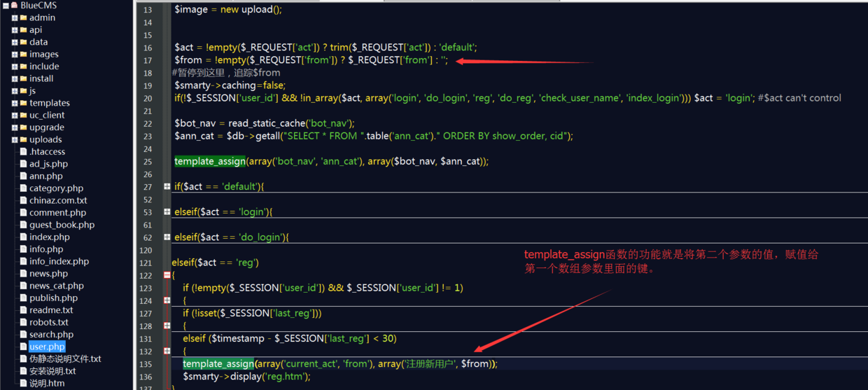Click the '$image = new upload();' line
The width and height of the screenshot is (868, 390).
228,10
